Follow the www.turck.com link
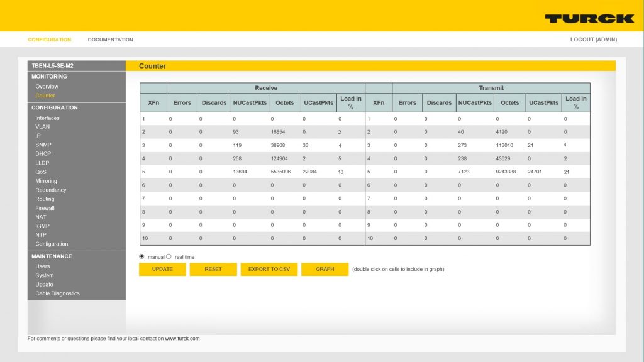This screenshot has height=362, width=644. coord(182,338)
